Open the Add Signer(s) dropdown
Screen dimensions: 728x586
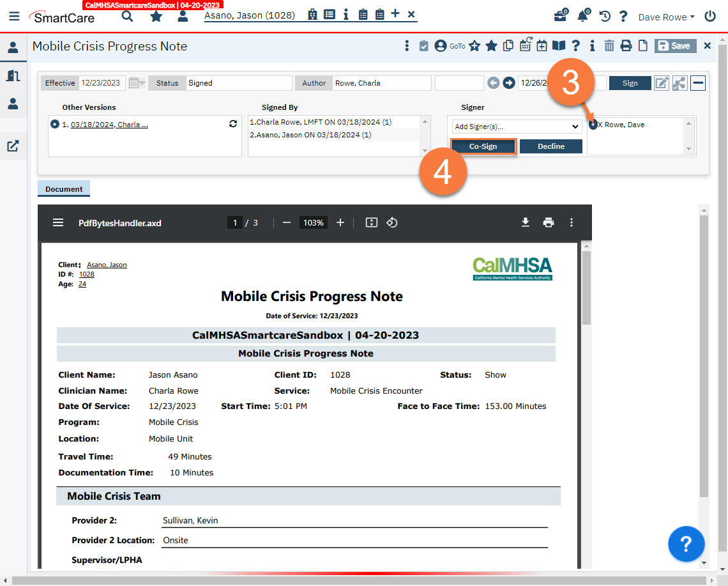click(x=517, y=127)
